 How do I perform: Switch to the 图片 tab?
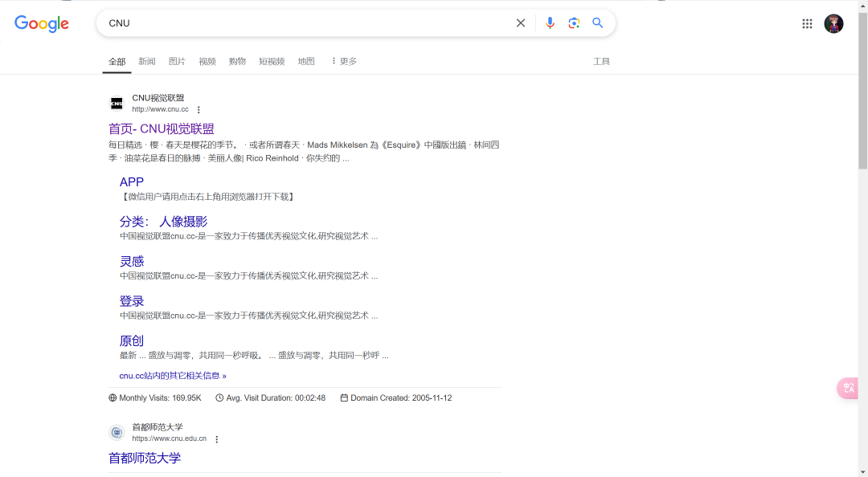[177, 61]
